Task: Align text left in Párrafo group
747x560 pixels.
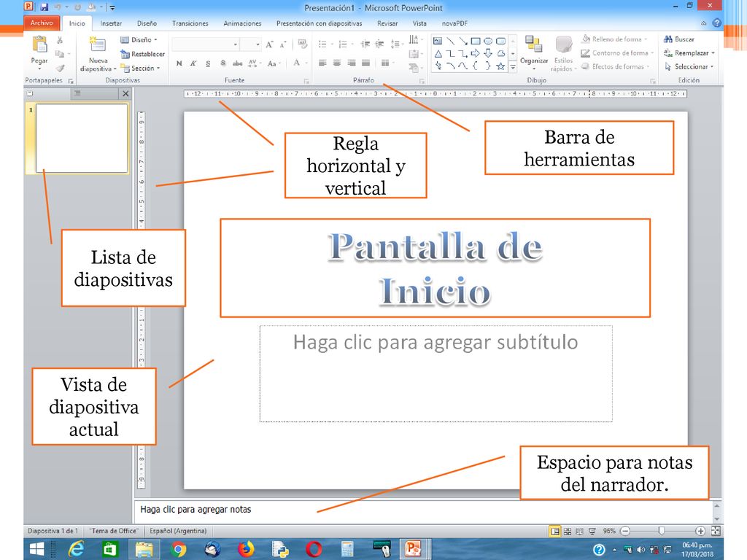Action: pos(322,63)
